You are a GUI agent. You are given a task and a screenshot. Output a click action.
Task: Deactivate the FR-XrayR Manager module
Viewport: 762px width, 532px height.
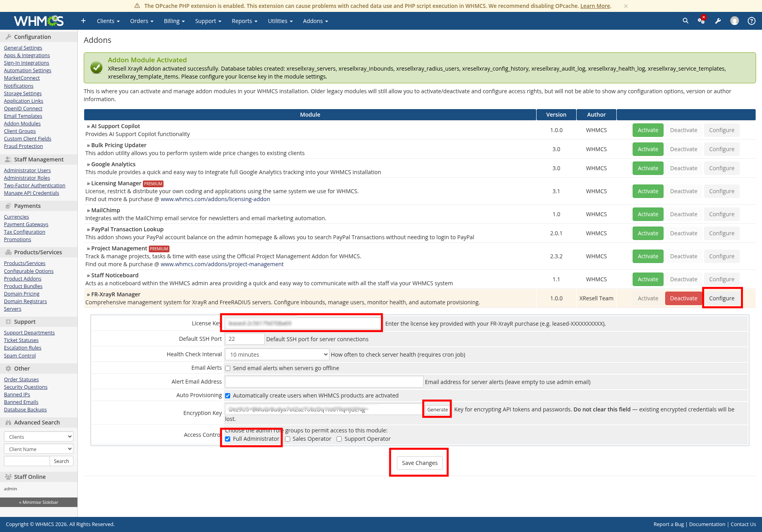pos(683,298)
